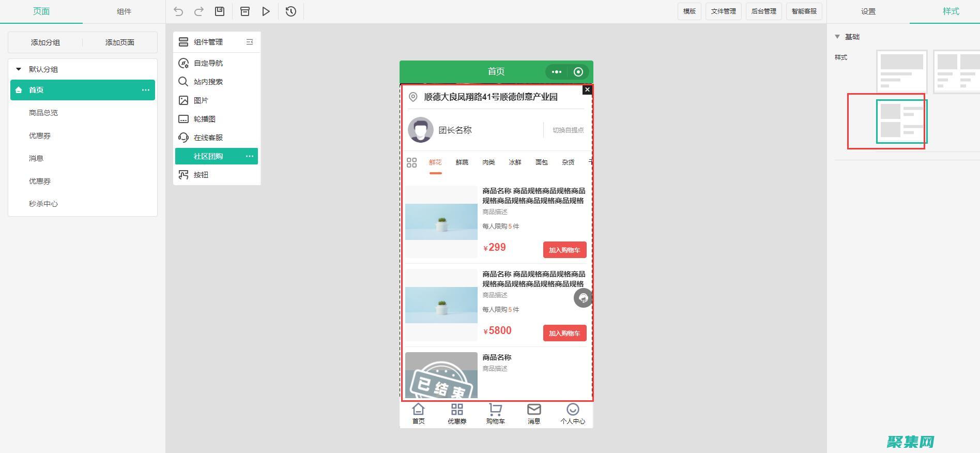
Task: Switch to the 组件 tab
Action: [x=124, y=11]
